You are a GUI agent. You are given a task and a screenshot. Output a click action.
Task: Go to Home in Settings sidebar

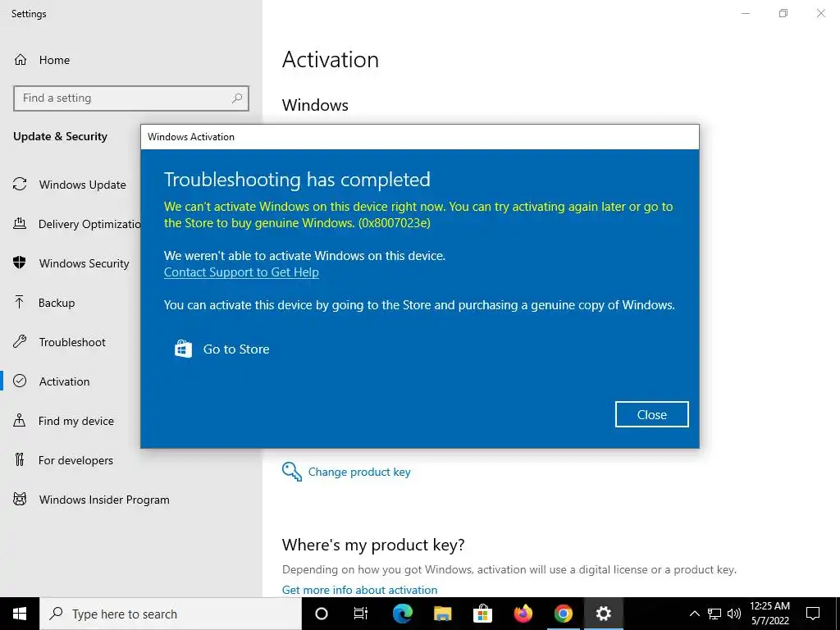coord(54,60)
